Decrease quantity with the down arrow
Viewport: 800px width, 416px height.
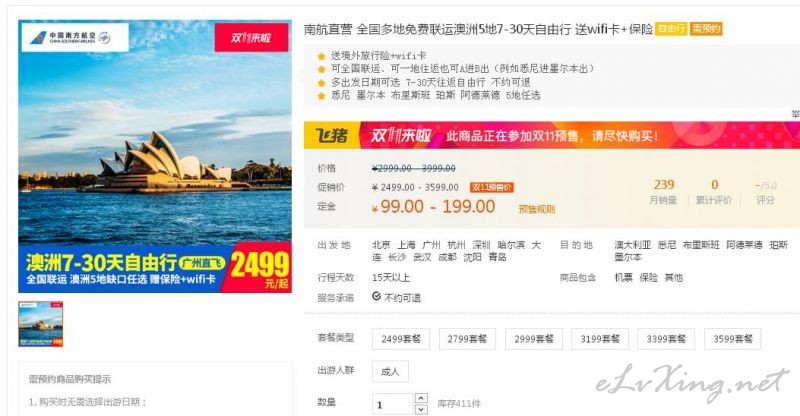click(421, 409)
